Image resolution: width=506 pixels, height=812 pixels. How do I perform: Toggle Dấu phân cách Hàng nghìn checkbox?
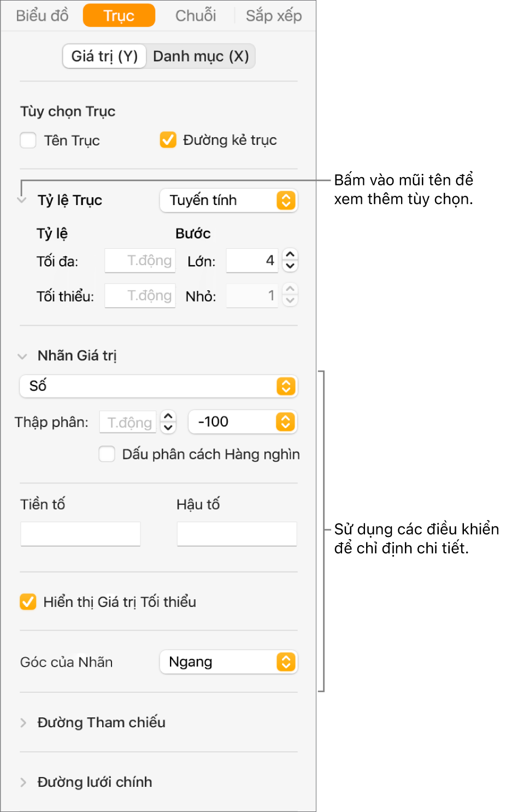point(107,454)
